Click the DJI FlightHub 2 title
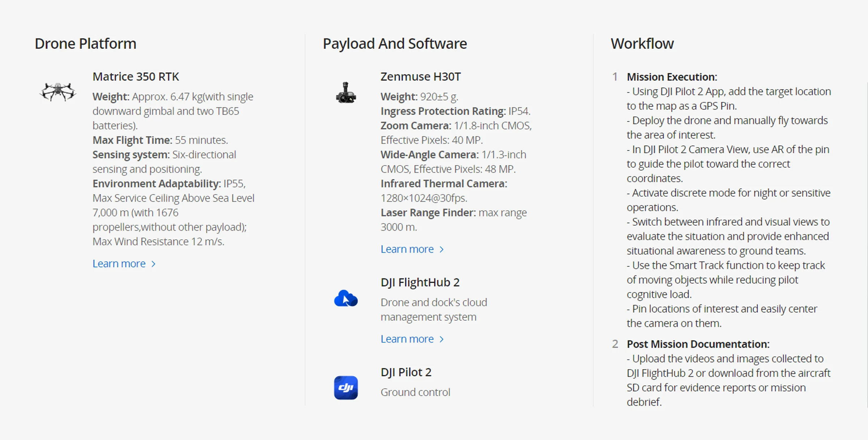868x440 pixels. click(x=420, y=282)
